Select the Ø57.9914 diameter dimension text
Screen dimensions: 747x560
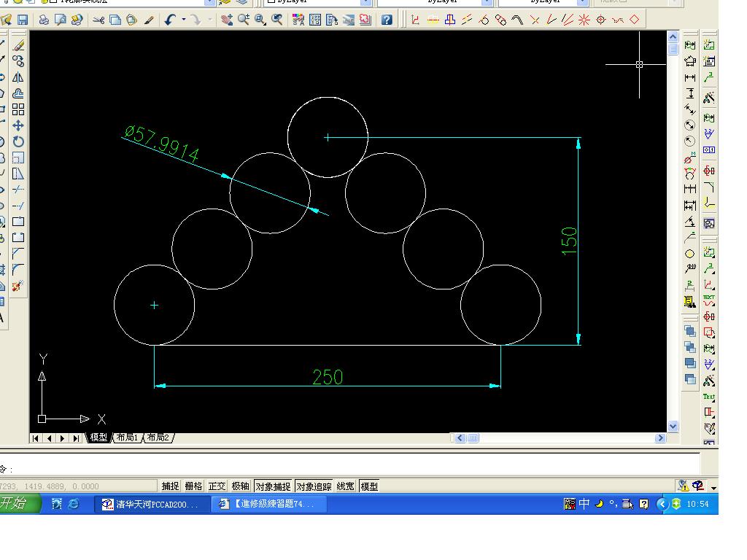coord(161,144)
